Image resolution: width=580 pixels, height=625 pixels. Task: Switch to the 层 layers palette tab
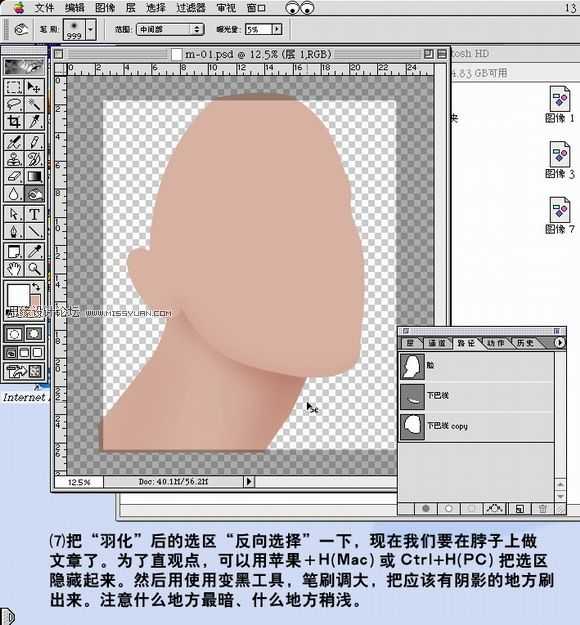[x=410, y=343]
